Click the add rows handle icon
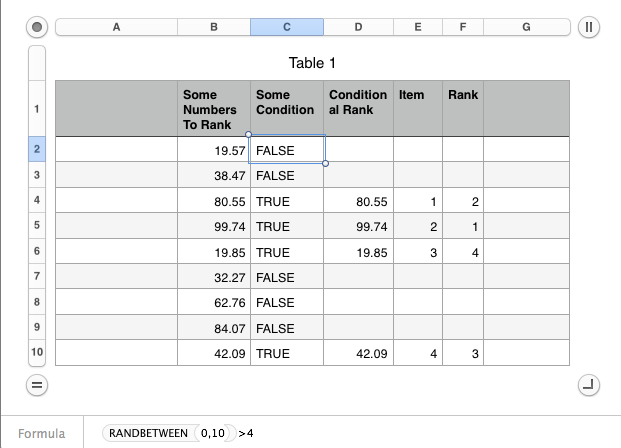This screenshot has width=621, height=448. click(37, 385)
